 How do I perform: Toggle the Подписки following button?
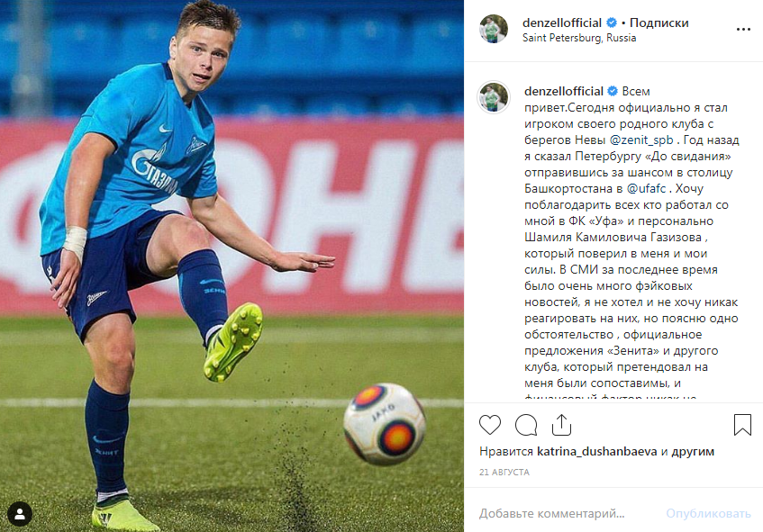(659, 23)
